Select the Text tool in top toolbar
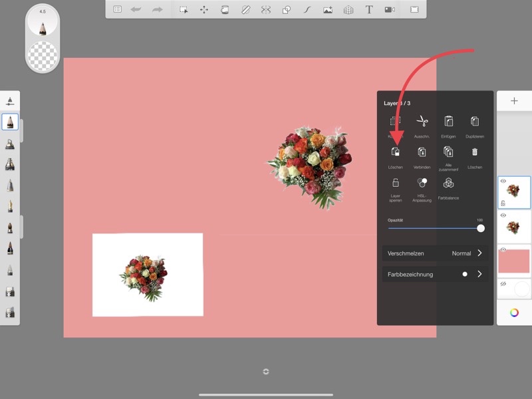Image resolution: width=532 pixels, height=399 pixels. tap(369, 10)
